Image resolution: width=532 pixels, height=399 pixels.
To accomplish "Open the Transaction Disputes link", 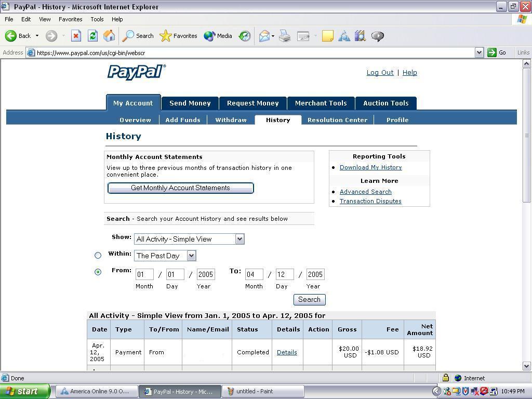I will coord(370,201).
